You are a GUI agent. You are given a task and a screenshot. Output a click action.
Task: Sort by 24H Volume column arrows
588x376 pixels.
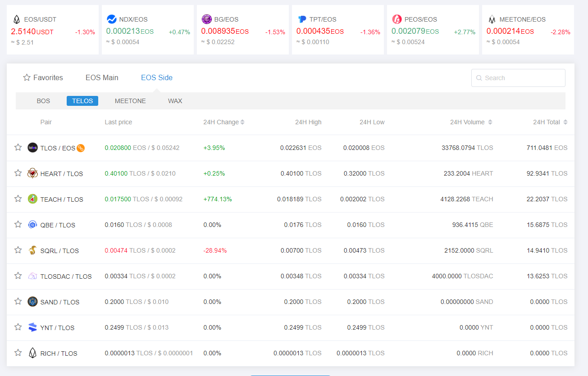coord(490,122)
